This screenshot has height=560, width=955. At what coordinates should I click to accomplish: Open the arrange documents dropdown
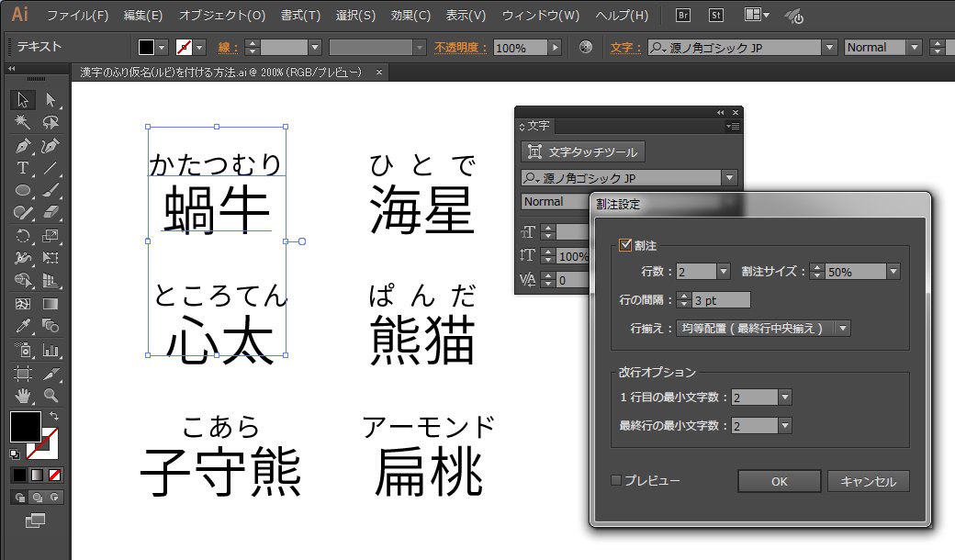click(x=757, y=16)
